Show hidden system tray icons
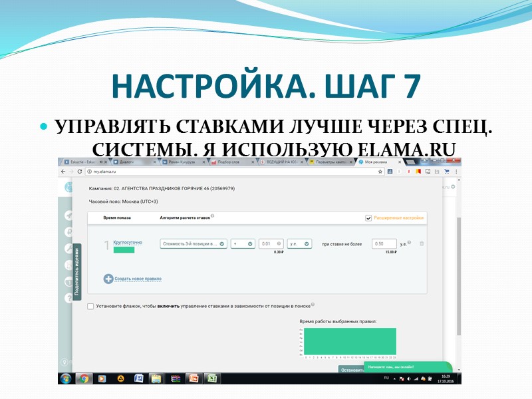The image size is (532, 399). [394, 378]
